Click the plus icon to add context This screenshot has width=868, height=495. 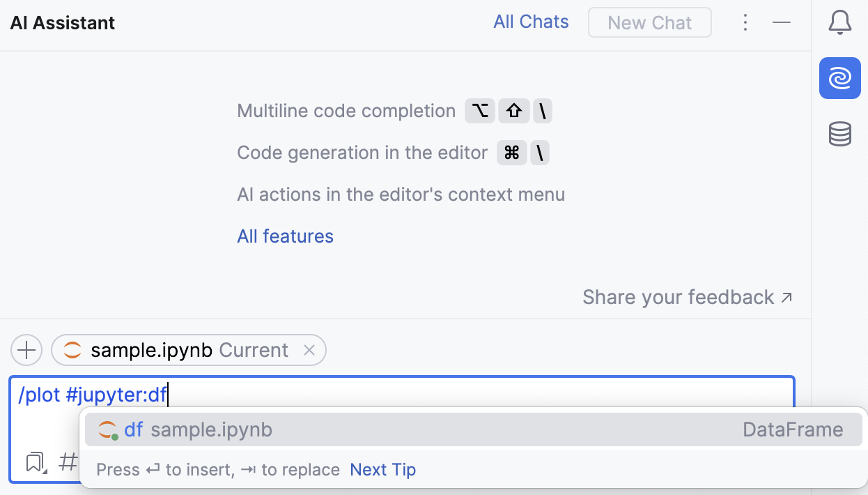tap(26, 350)
